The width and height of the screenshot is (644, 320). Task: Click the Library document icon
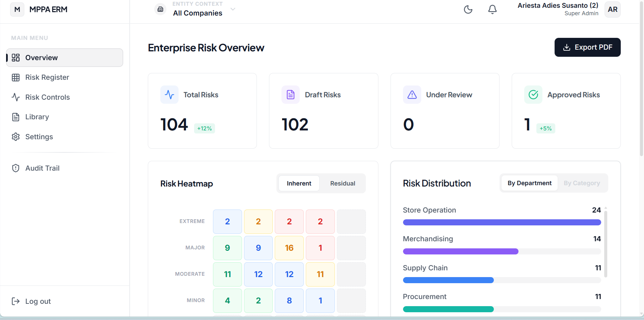tap(16, 117)
